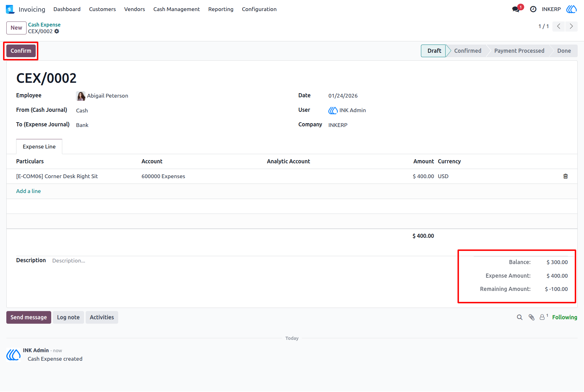Open the Cash Management menu
The height and width of the screenshot is (392, 584).
click(x=177, y=9)
